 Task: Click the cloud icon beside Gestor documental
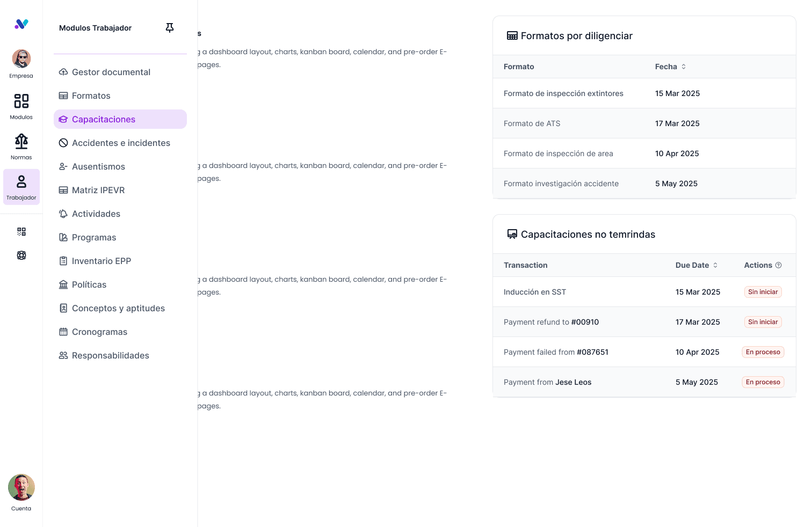(63, 72)
